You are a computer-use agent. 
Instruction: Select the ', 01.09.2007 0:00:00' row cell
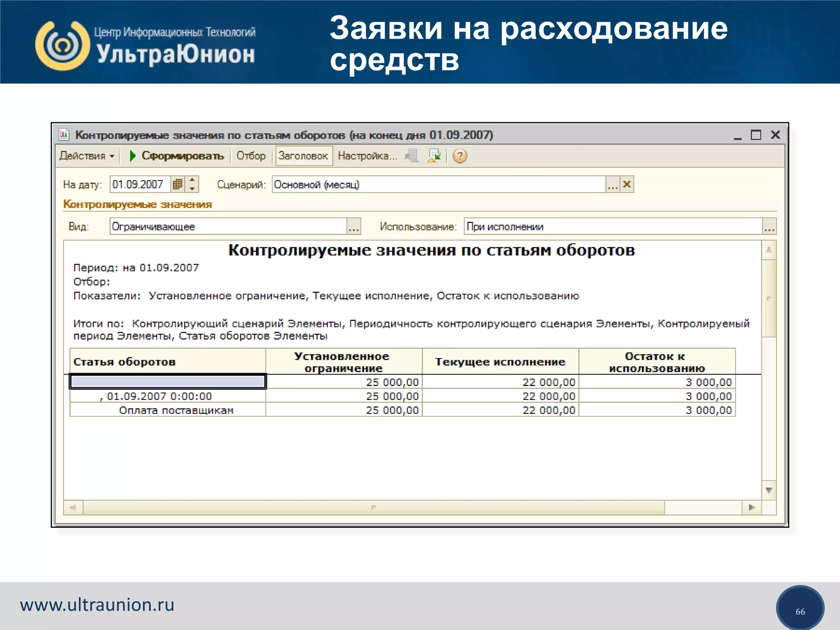point(168,396)
